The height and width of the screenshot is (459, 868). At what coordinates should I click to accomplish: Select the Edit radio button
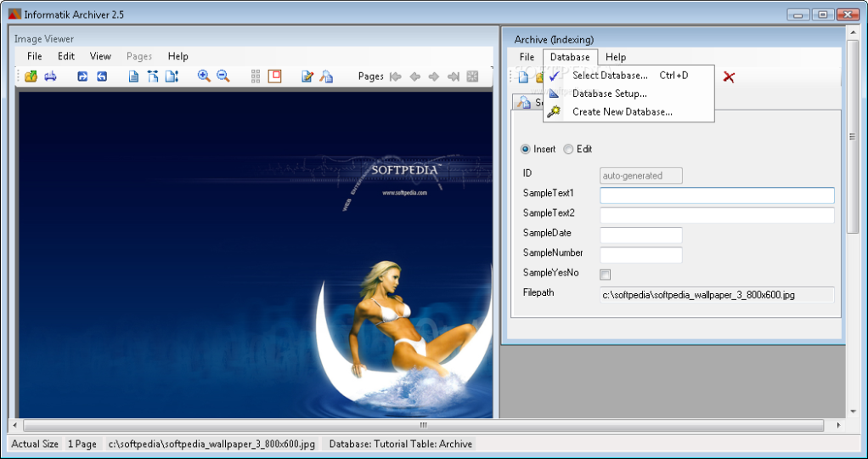(568, 150)
